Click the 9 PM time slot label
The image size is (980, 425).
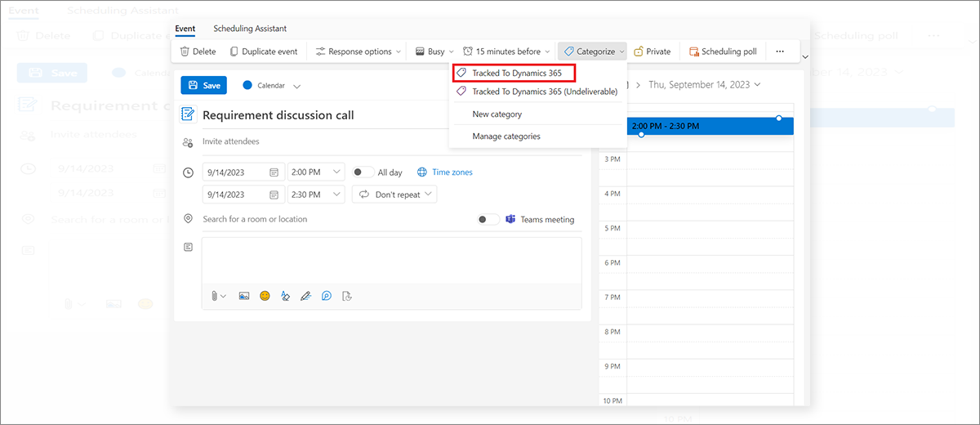pos(612,367)
